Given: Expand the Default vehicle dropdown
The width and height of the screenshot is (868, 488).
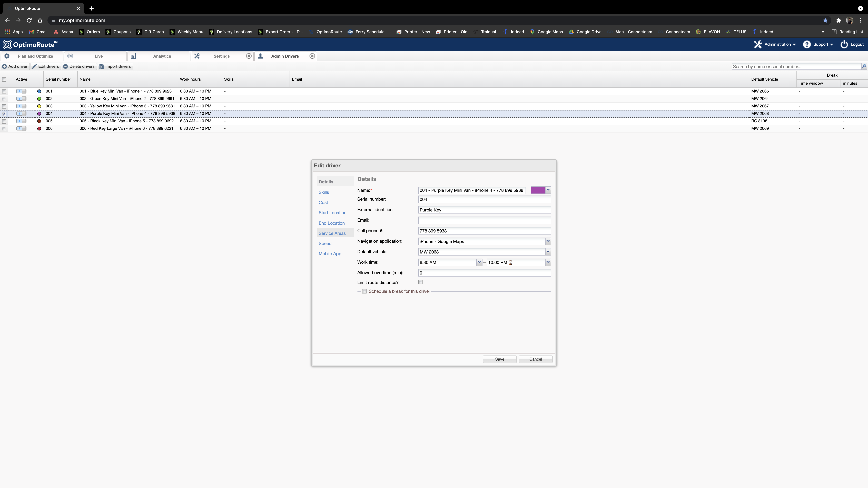Looking at the screenshot, I should [548, 252].
